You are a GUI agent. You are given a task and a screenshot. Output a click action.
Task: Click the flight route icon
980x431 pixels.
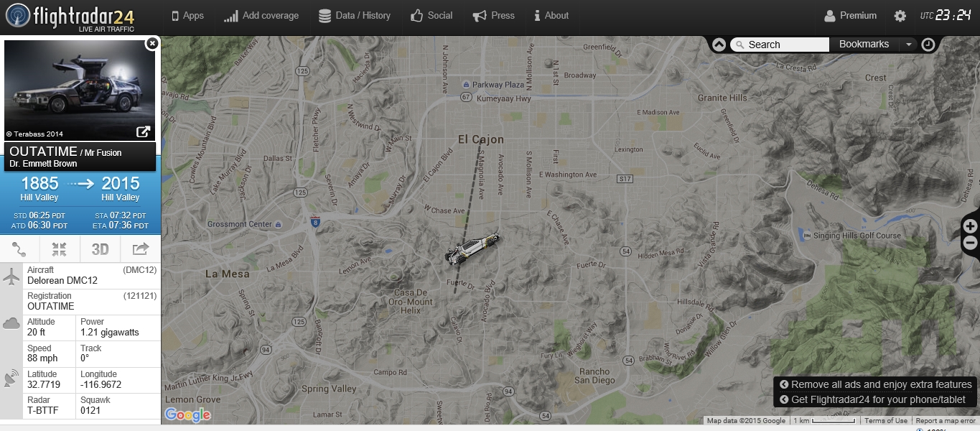pos(19,249)
